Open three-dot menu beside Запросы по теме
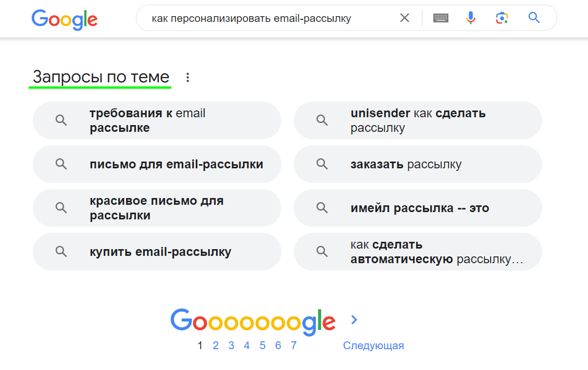Screen dimensions: 588x370 [x=187, y=77]
